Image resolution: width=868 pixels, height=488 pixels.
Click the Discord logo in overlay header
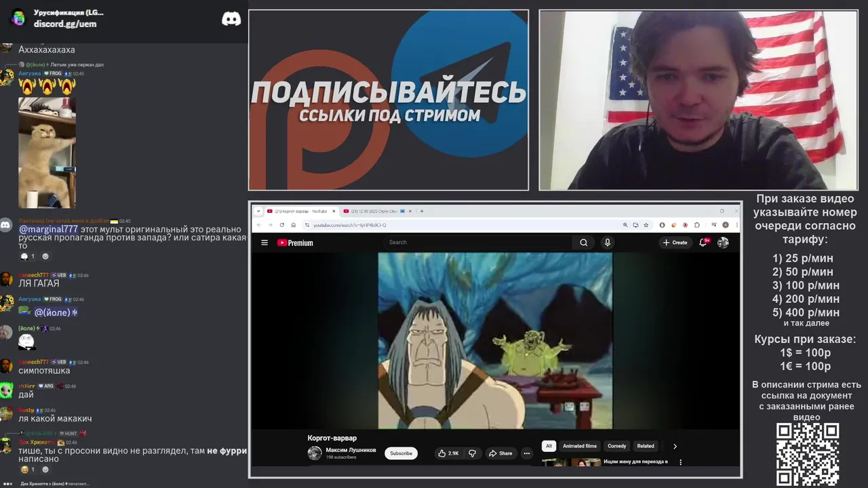coord(231,19)
